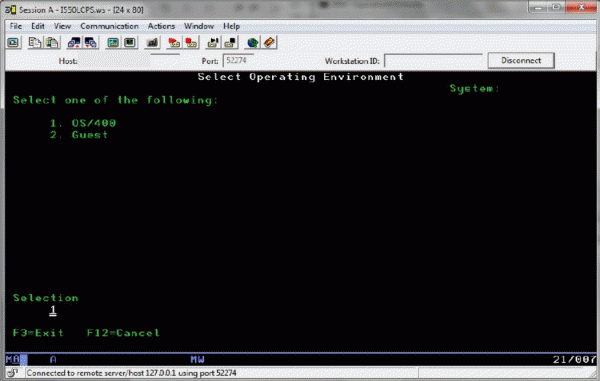Click the 'System:' label
Screen dimensions: 600x381
(474, 89)
